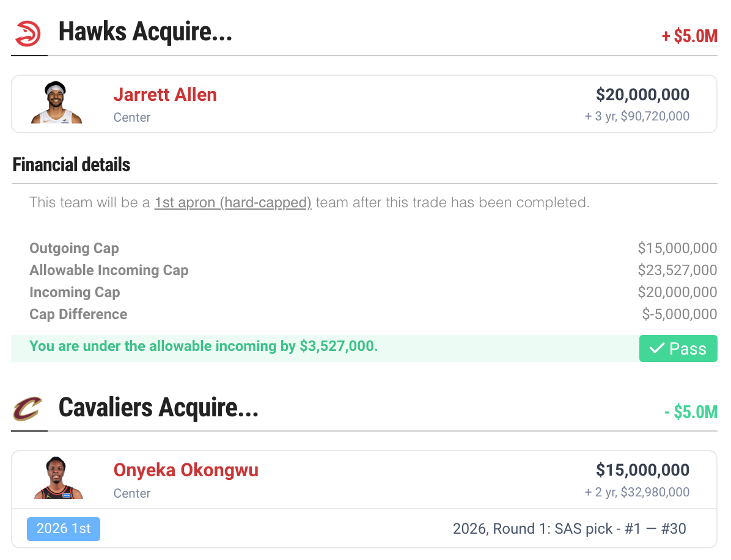Click the Financial details section heading
731x560 pixels.
tap(72, 164)
